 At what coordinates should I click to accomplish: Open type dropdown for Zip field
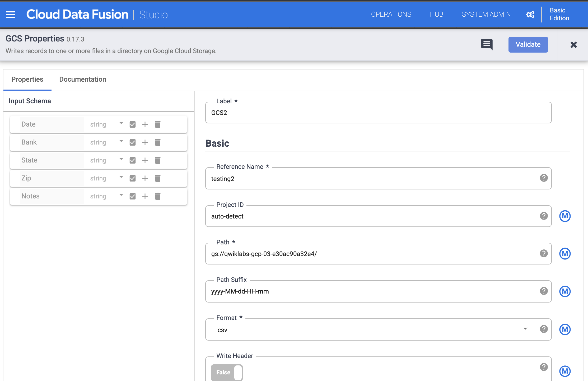pos(106,178)
